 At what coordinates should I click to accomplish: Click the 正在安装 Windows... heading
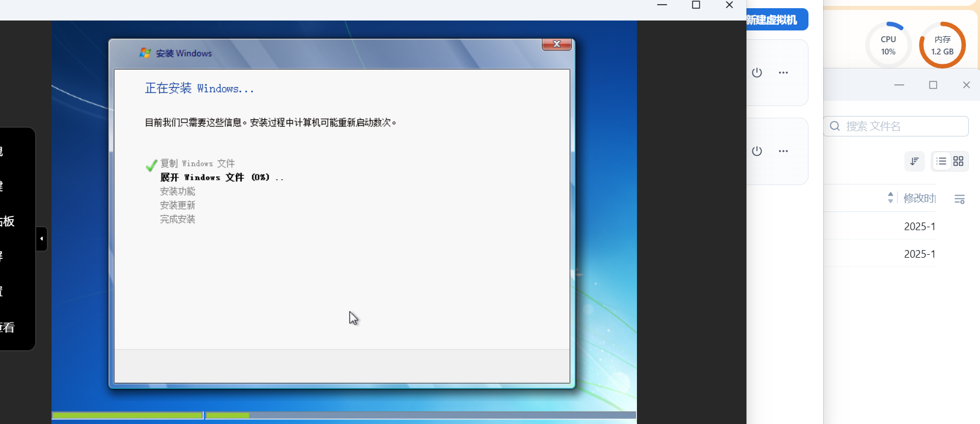(x=199, y=88)
